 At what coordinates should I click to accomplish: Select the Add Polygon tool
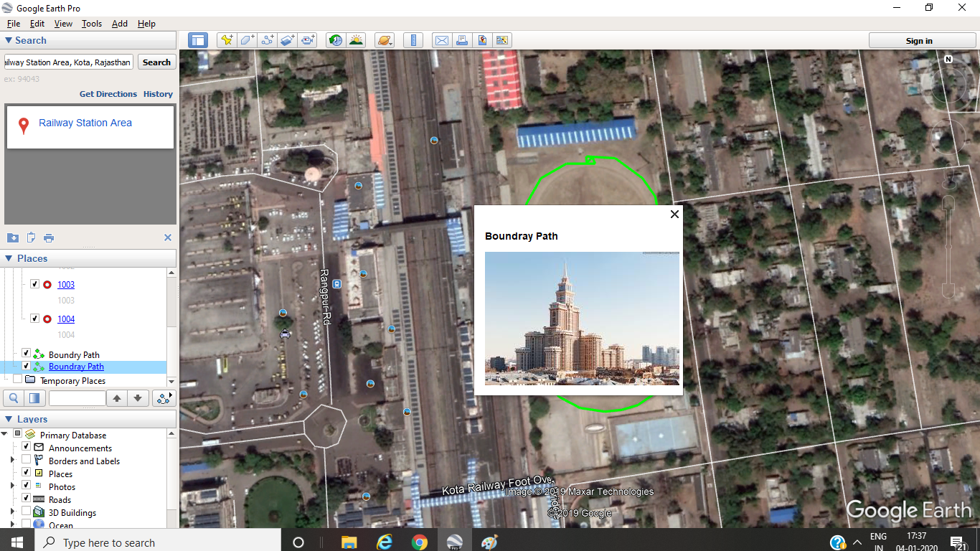(248, 40)
